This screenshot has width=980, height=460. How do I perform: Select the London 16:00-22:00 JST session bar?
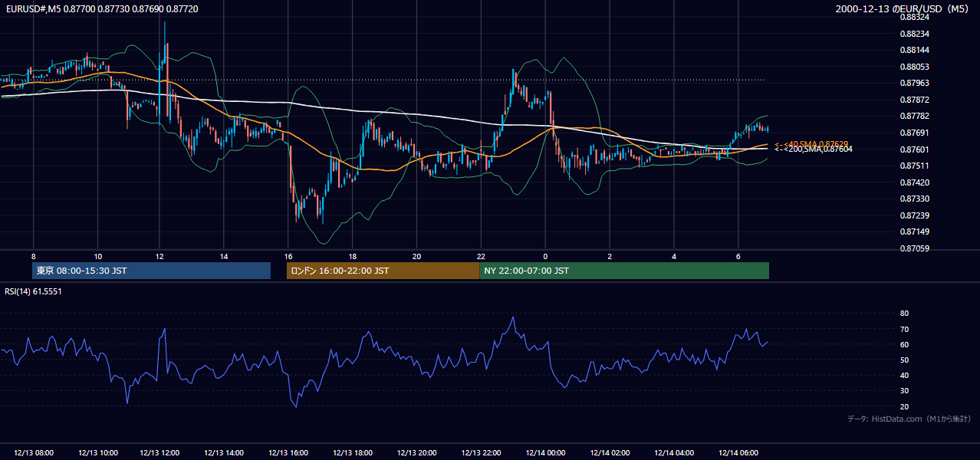[x=383, y=271]
